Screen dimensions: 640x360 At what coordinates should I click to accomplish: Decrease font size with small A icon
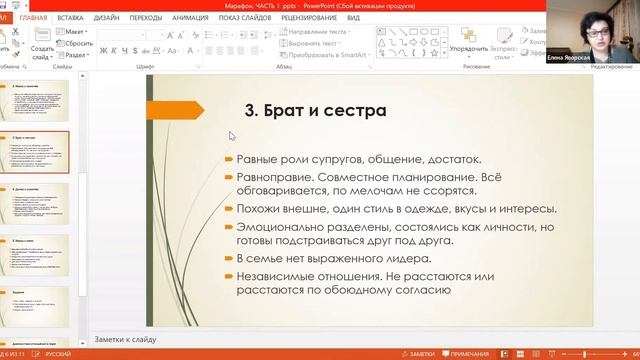(x=181, y=36)
